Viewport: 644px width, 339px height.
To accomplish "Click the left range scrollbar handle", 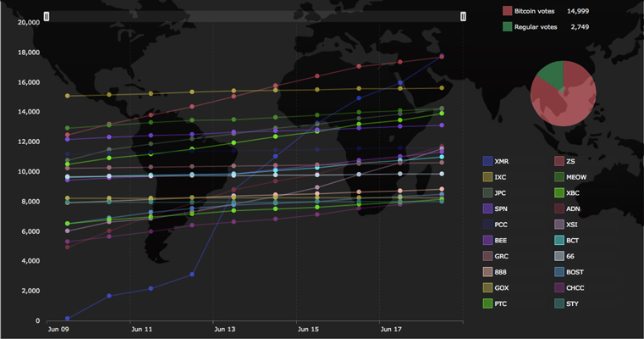I will point(47,16).
